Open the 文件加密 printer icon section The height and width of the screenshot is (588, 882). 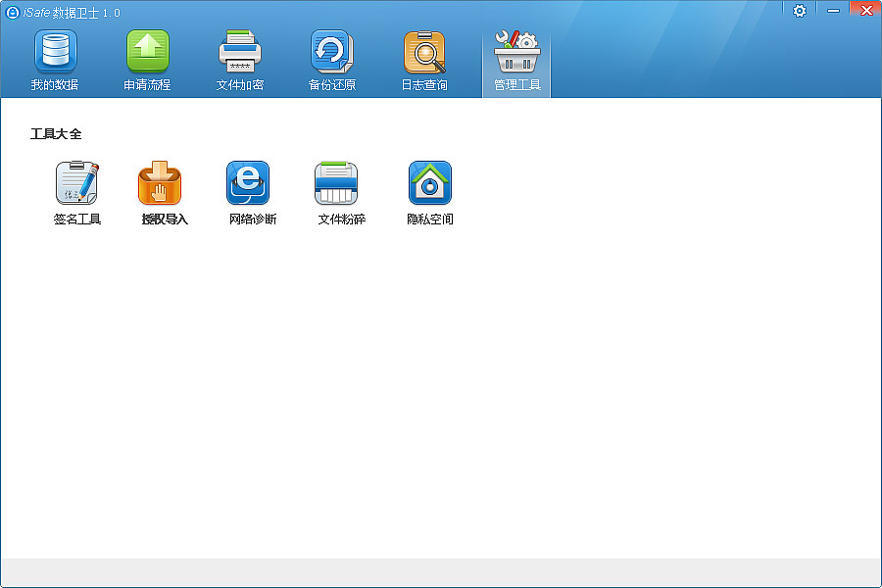[x=240, y=61]
